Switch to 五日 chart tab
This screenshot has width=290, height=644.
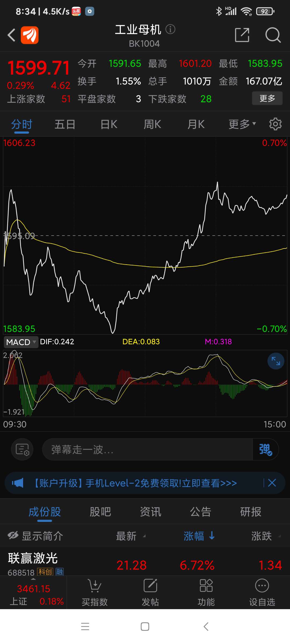point(65,124)
